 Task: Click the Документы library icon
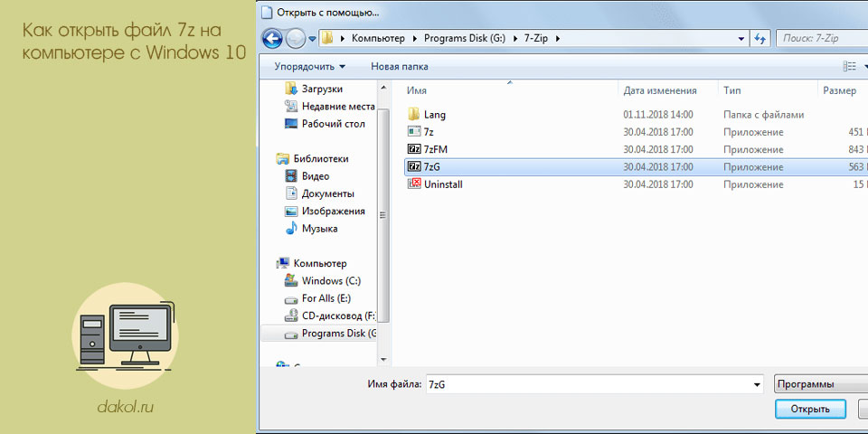[291, 193]
